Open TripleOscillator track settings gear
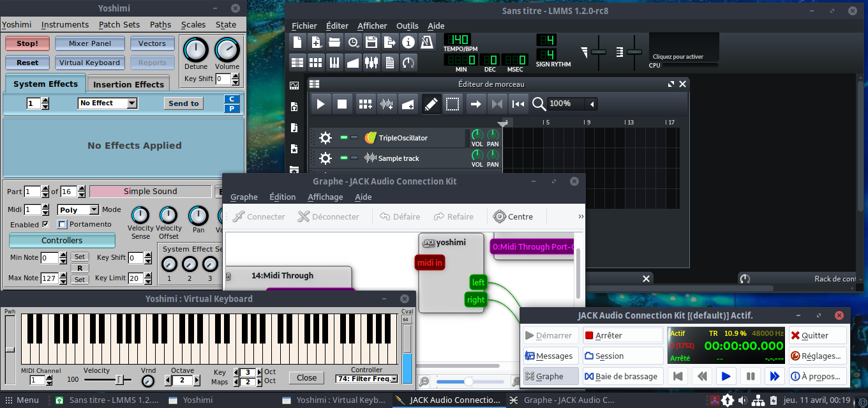This screenshot has height=408, width=868. pyautogui.click(x=325, y=138)
